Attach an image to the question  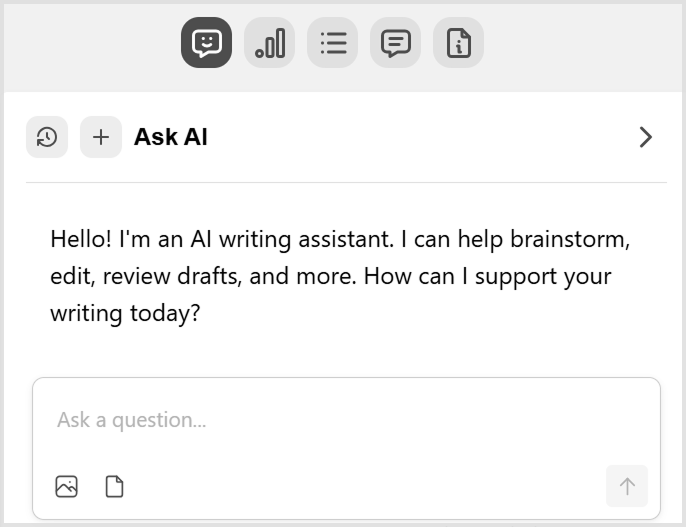(66, 486)
